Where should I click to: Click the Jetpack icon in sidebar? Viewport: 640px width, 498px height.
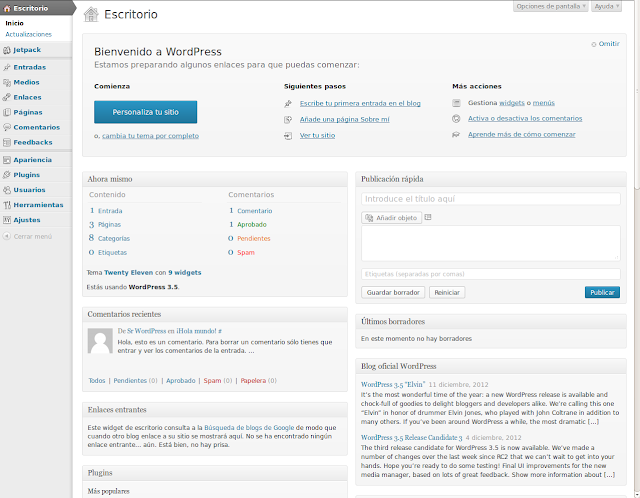(x=7, y=50)
